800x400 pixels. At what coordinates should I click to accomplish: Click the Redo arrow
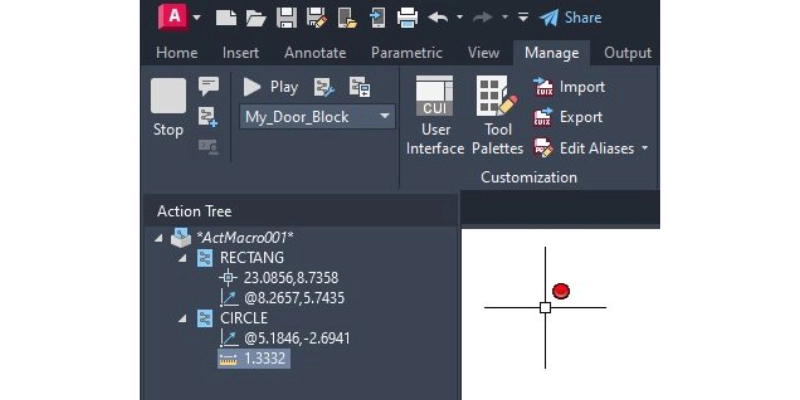tap(484, 17)
